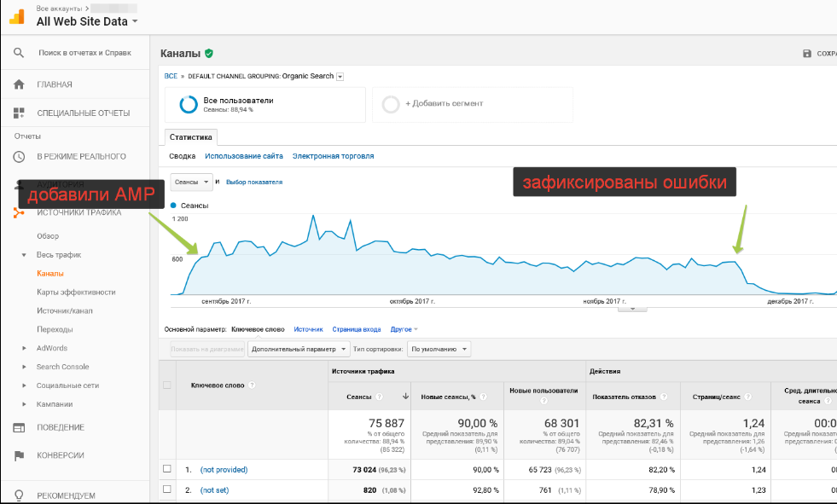Collapse the Весь трафик tree item
The height and width of the screenshot is (504, 837).
pos(24,255)
